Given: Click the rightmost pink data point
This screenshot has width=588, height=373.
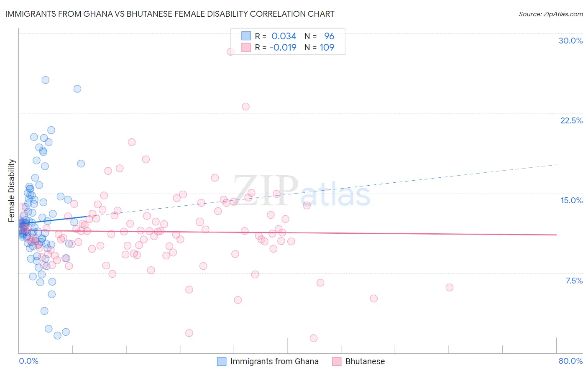Looking at the screenshot, I should point(450,287).
